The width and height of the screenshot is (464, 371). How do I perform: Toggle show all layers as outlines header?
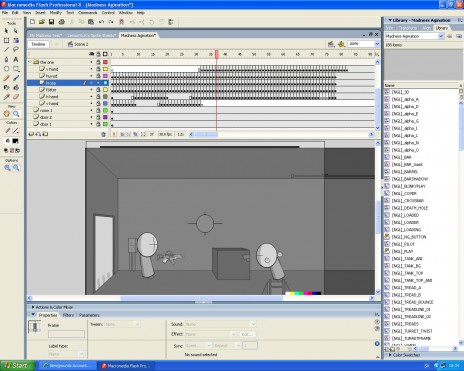105,54
